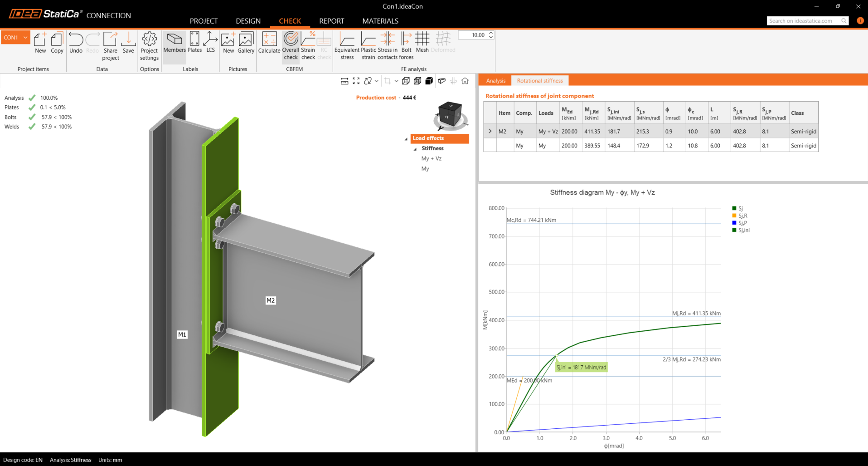
Task: Select the My + Vz load effect
Action: click(x=431, y=158)
